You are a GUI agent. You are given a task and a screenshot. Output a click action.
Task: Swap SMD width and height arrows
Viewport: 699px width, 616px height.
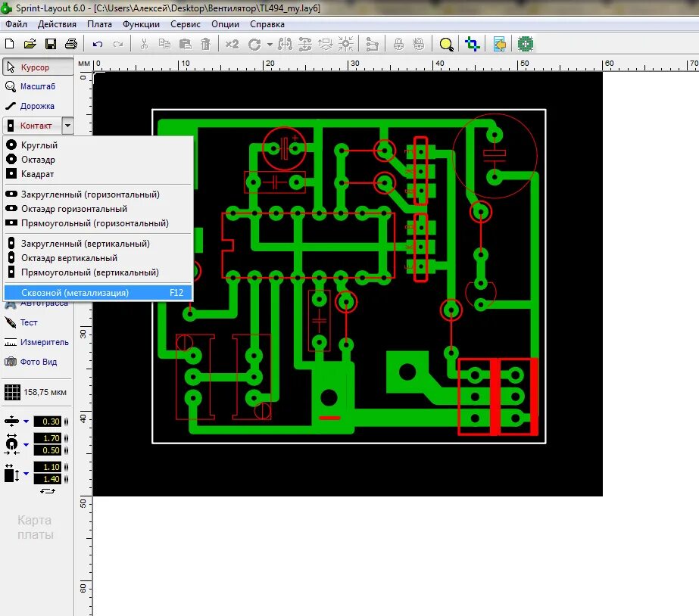(47, 491)
